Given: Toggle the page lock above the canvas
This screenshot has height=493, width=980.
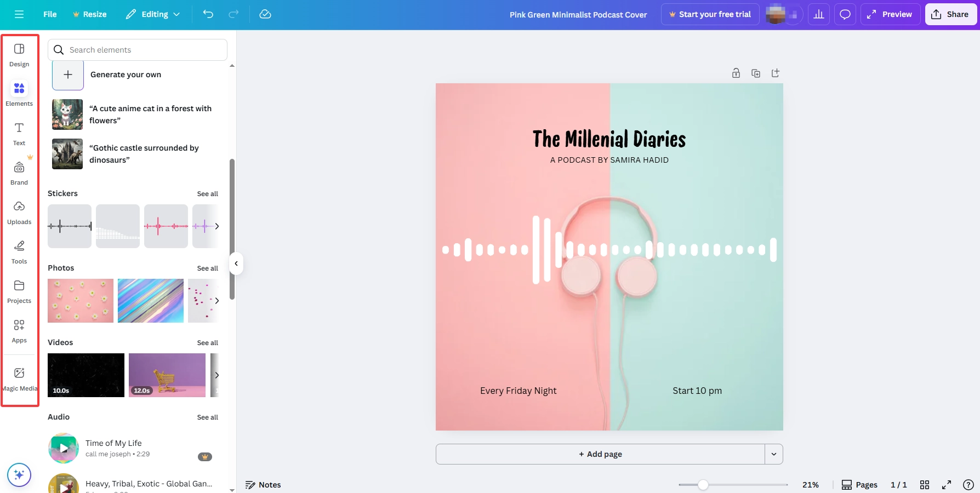Looking at the screenshot, I should [736, 72].
